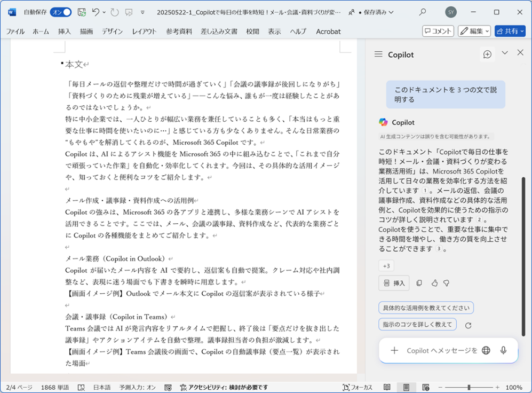Copy the Copilot response
This screenshot has height=393, width=532.
419,283
